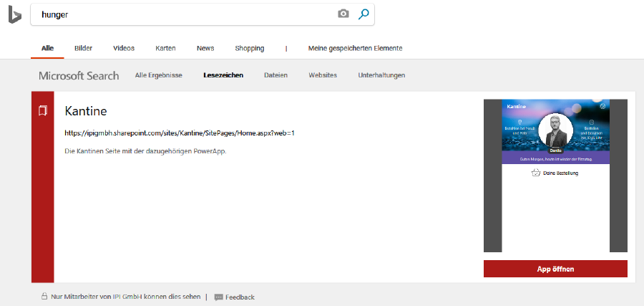644x306 pixels.
Task: Select Dateien filter
Action: (275, 75)
